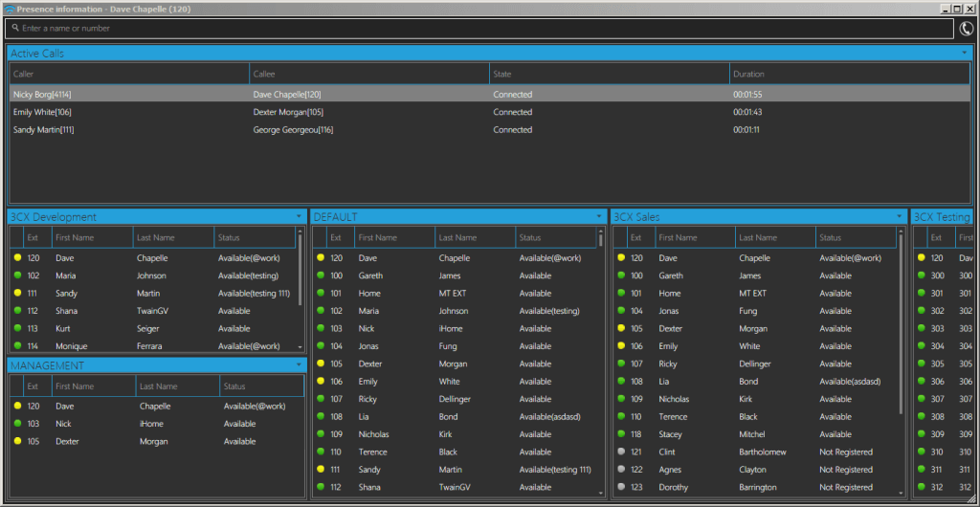This screenshot has height=507, width=980.
Task: Click the name or number search field
Action: tap(479, 28)
